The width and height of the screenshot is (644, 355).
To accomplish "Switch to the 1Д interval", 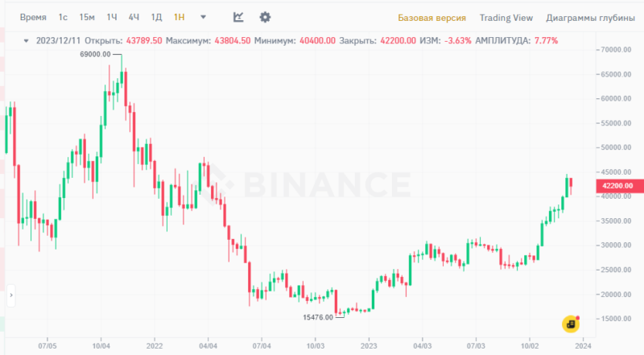I will (157, 17).
